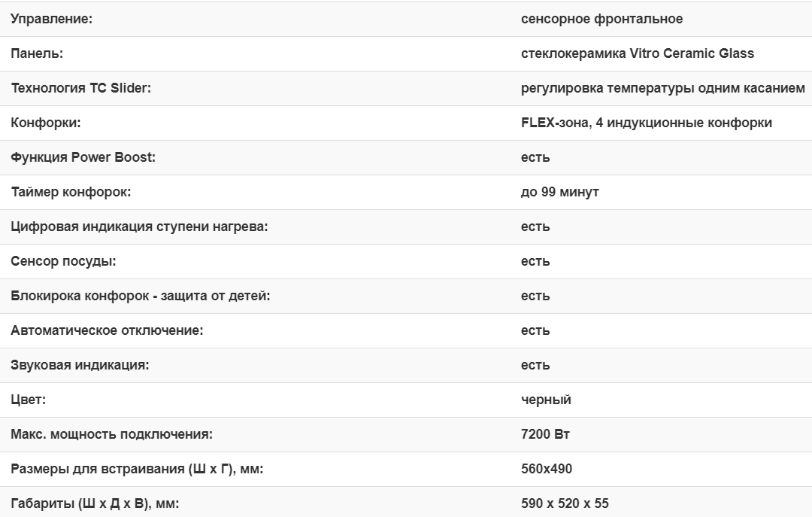Click "Цифровая индикация ступени нагрева:" label
The height and width of the screenshot is (517, 812).
[x=139, y=227]
